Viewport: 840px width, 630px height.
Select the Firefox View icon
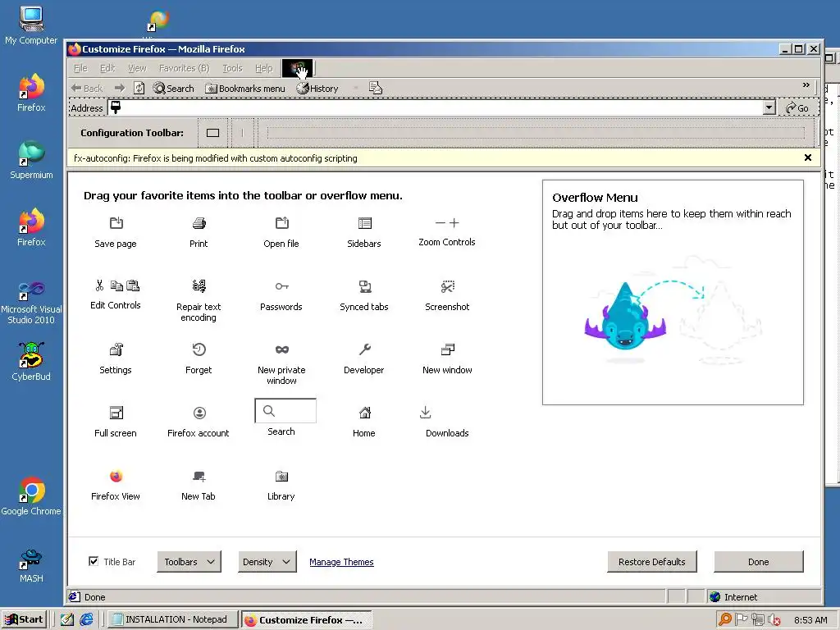point(116,476)
